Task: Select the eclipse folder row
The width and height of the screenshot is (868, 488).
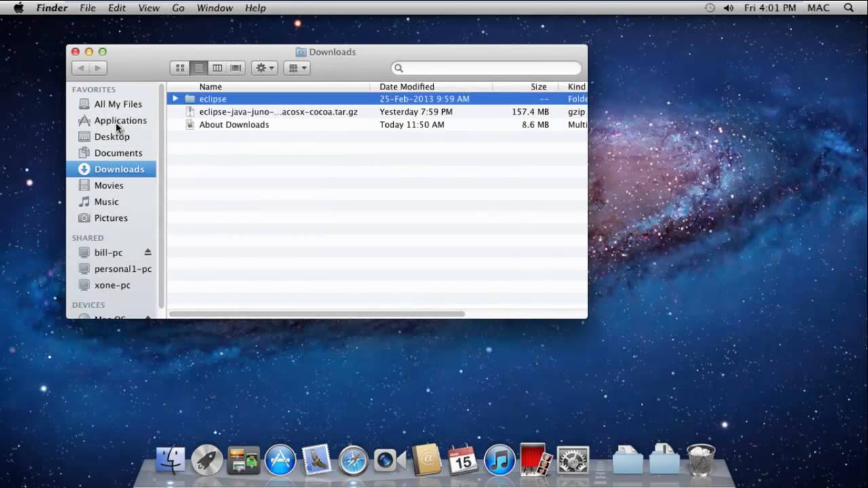Action: point(377,98)
